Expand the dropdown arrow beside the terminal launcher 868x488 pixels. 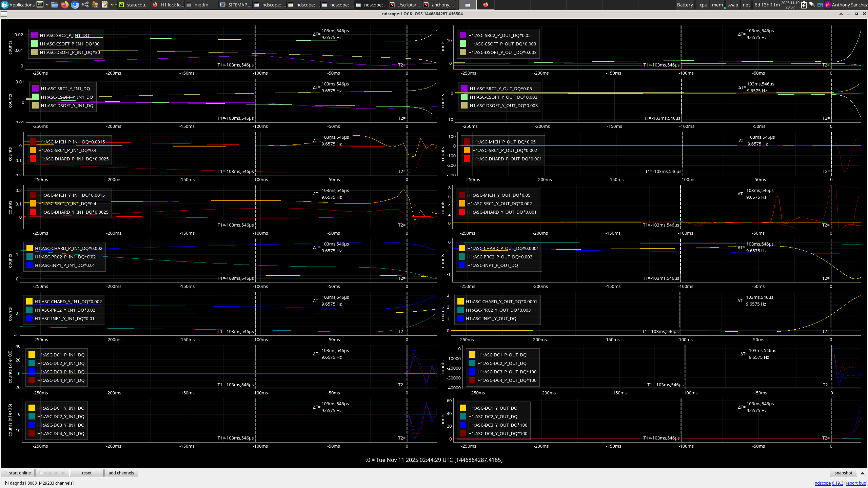coord(47,5)
